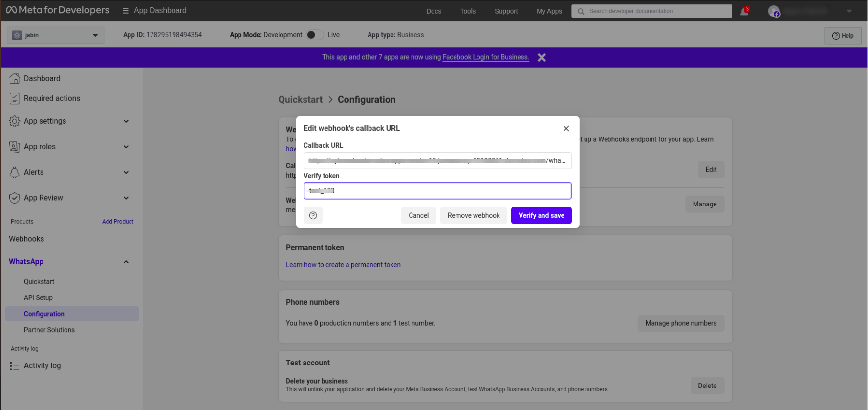This screenshot has width=868, height=410.
Task: Open the account dropdown arrow in header
Action: pos(849,11)
